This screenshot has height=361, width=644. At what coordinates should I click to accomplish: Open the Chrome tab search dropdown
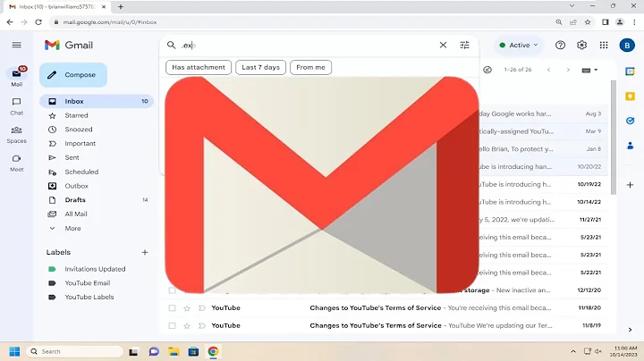pos(572,6)
